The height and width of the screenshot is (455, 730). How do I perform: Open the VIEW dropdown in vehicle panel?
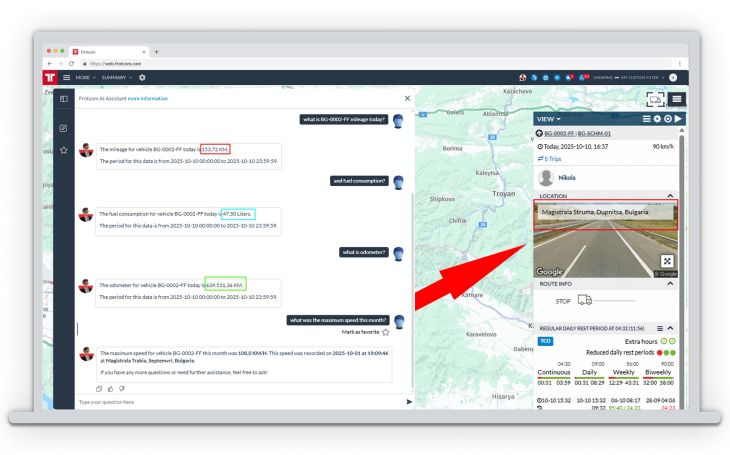click(551, 119)
